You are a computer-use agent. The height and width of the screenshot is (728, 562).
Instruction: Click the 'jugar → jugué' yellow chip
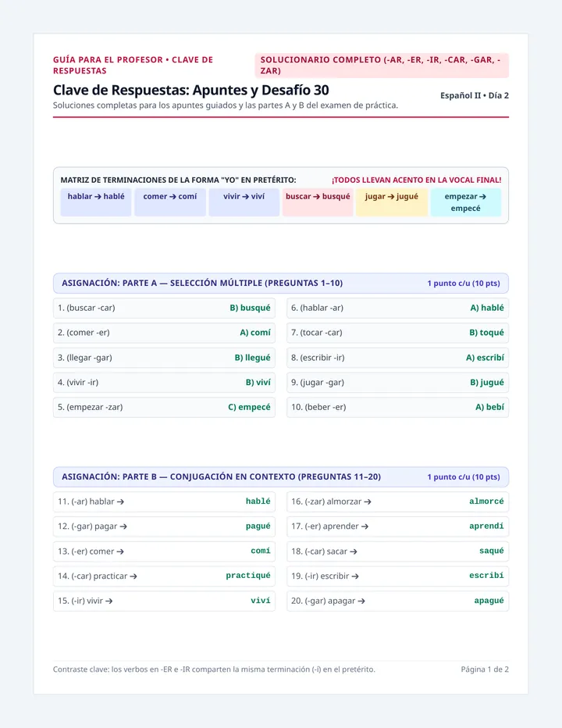[392, 202]
